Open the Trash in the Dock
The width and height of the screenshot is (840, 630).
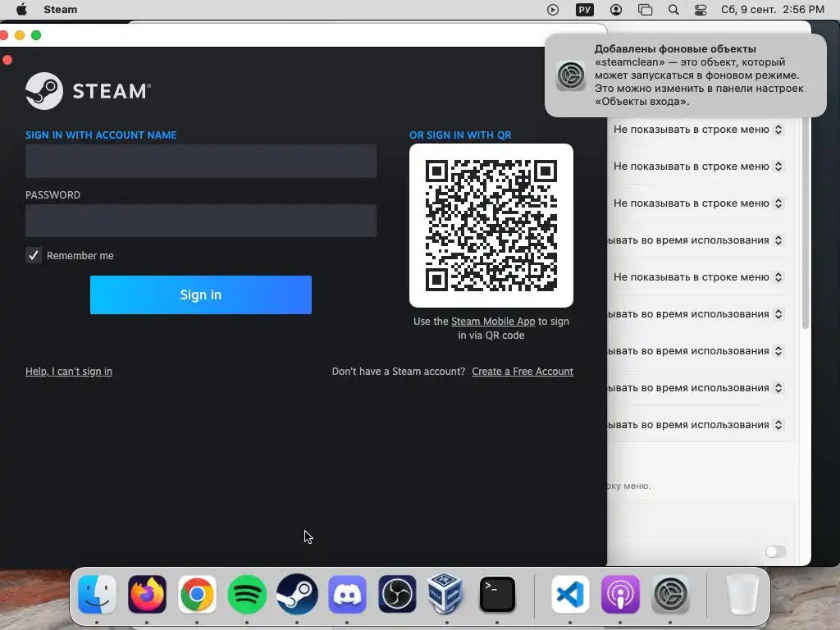742,595
